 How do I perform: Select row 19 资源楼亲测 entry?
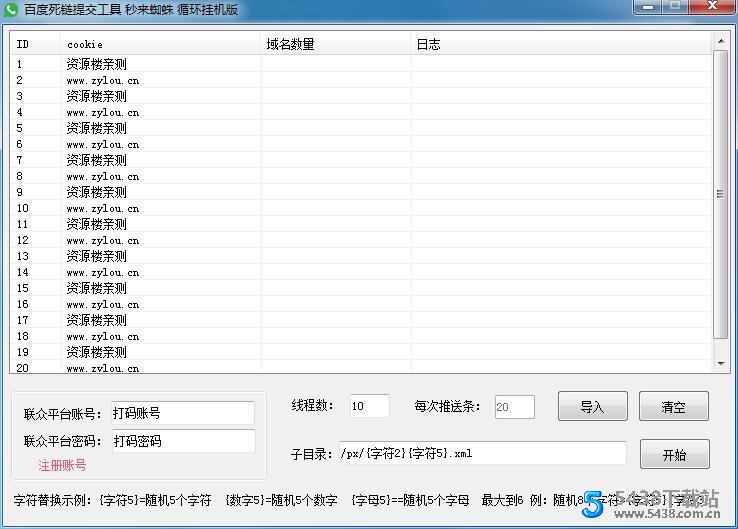361,352
